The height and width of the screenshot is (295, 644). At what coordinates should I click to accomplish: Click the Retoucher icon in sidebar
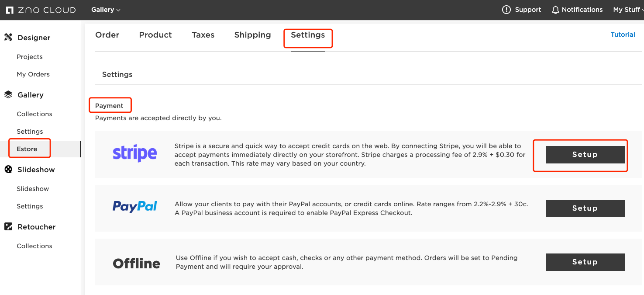8,226
